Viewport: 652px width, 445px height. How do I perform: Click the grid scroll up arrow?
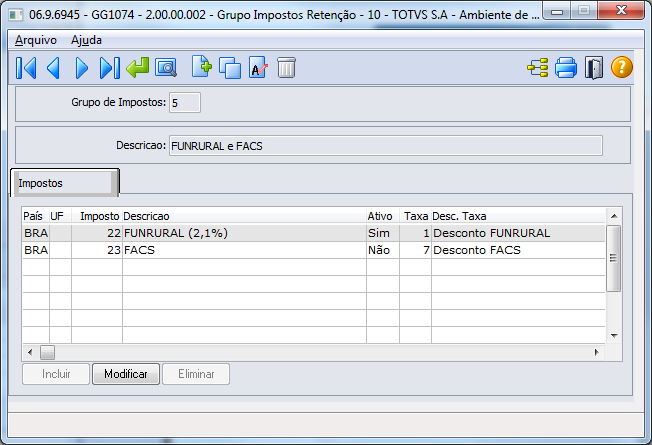click(614, 216)
